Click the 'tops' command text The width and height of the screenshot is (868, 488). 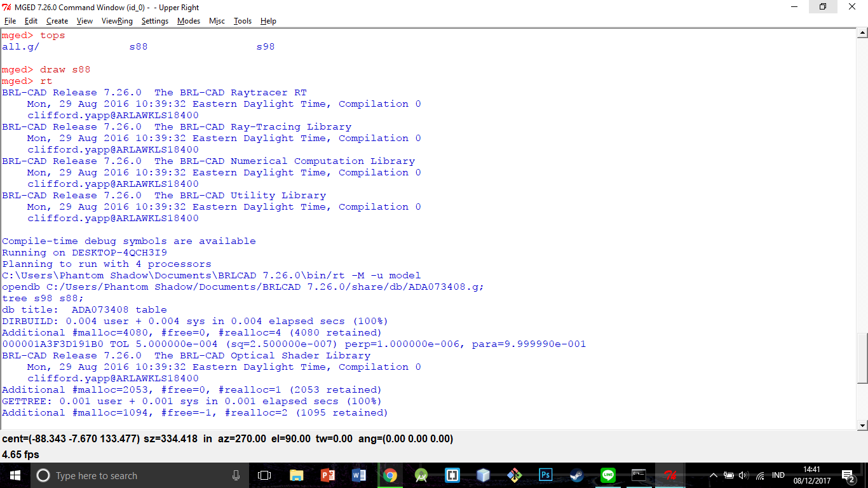pos(53,36)
